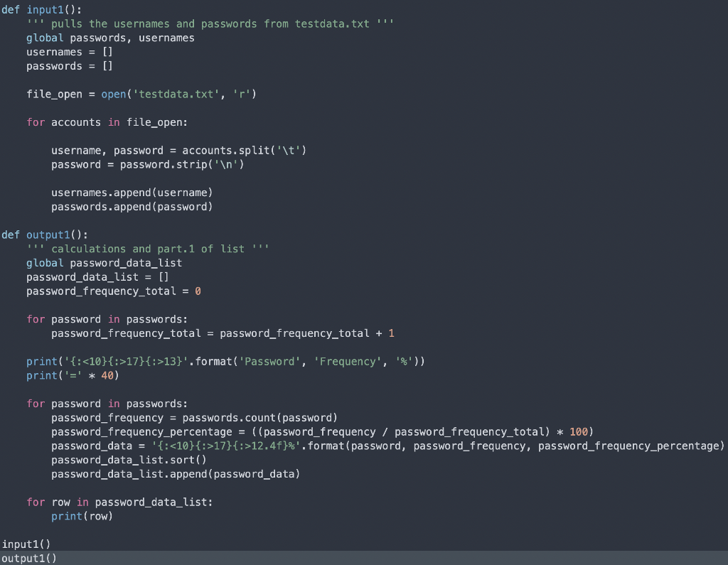Click the 'def output1():' function definition line
The width and height of the screenshot is (728, 565).
point(45,235)
